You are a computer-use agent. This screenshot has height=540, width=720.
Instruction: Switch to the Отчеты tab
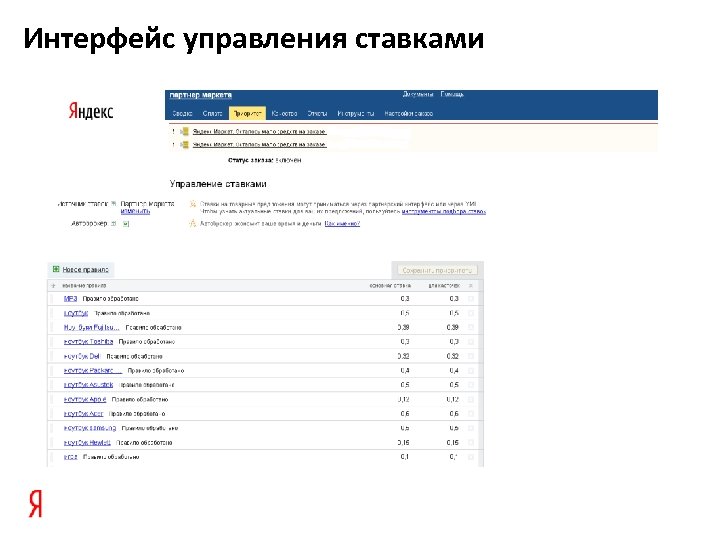click(317, 113)
